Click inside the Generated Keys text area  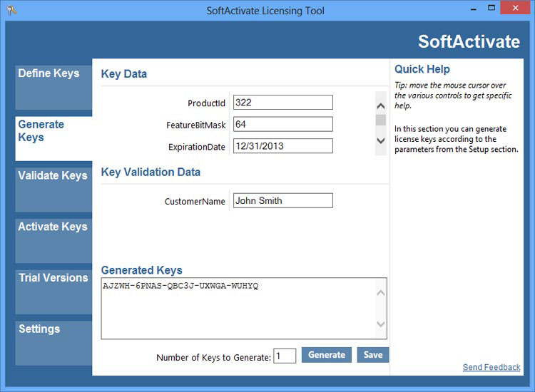239,309
